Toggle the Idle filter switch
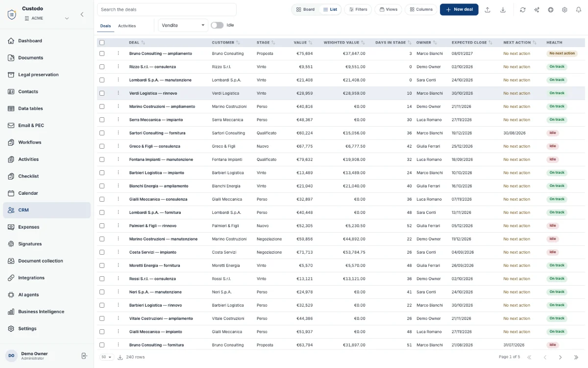Screen dimensions: 588x368 tap(217, 25)
